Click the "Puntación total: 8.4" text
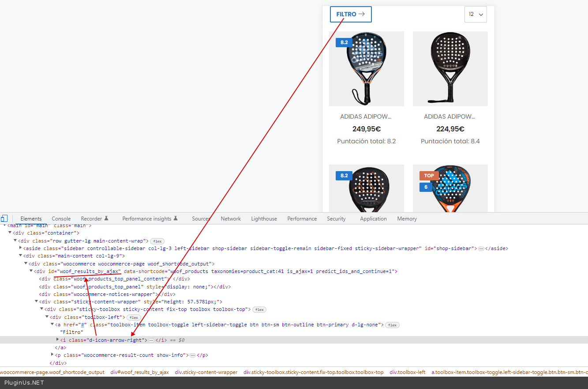 [x=450, y=141]
